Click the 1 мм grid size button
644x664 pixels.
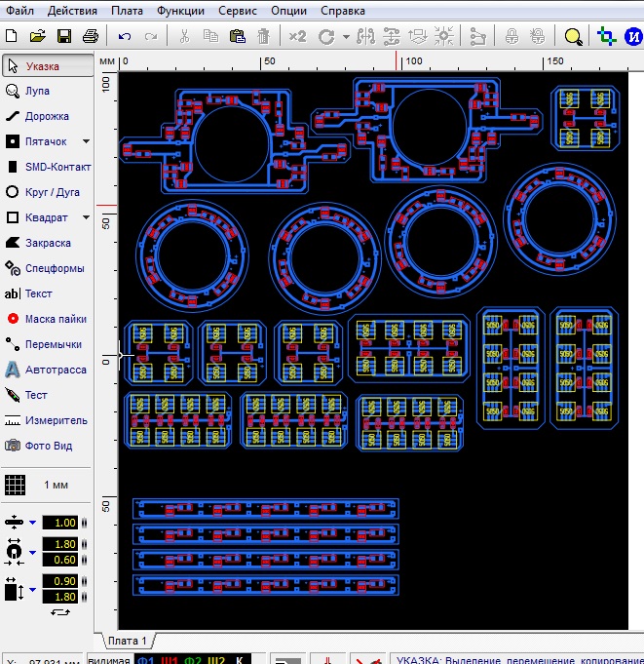tap(47, 484)
